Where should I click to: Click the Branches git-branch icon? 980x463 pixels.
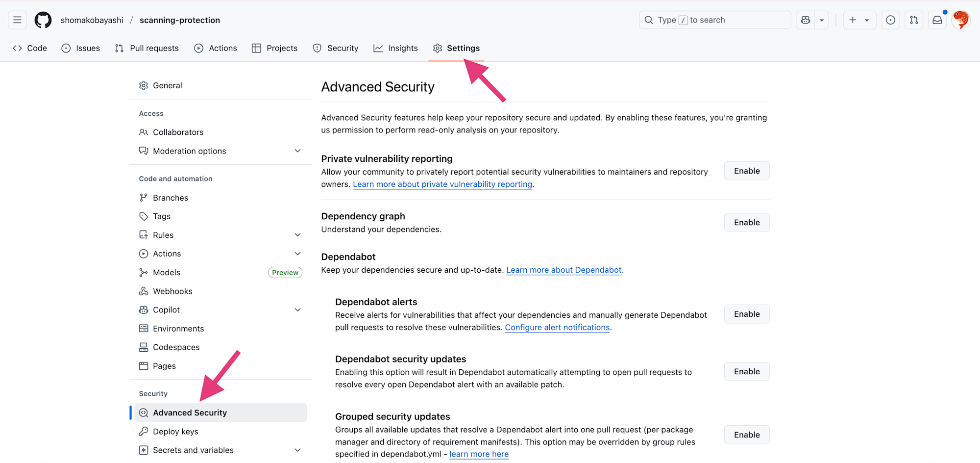click(x=144, y=198)
